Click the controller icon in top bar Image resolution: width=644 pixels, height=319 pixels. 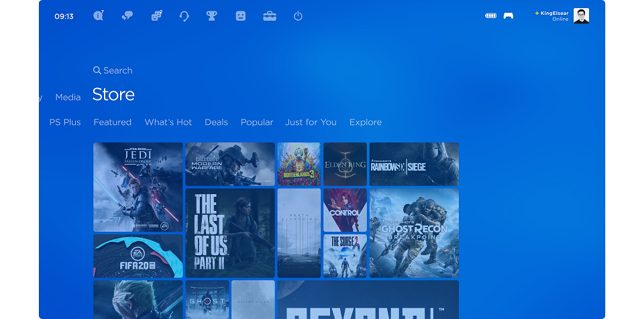pos(508,15)
